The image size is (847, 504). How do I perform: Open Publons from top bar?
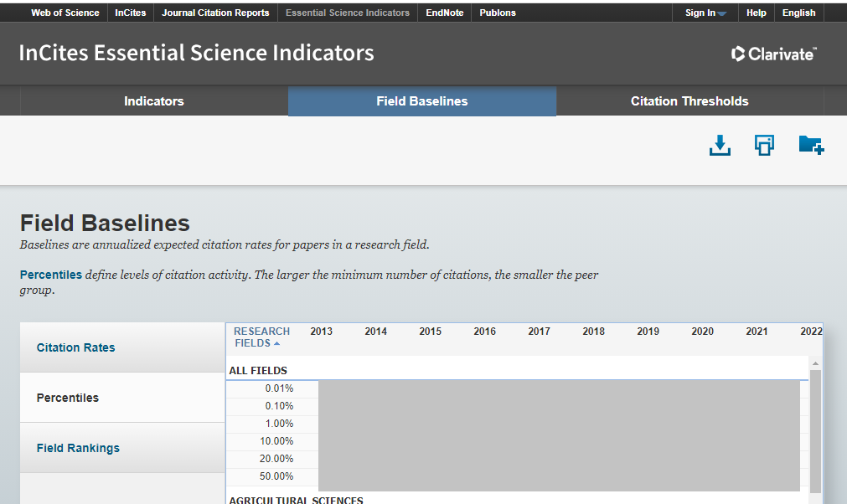click(x=498, y=13)
